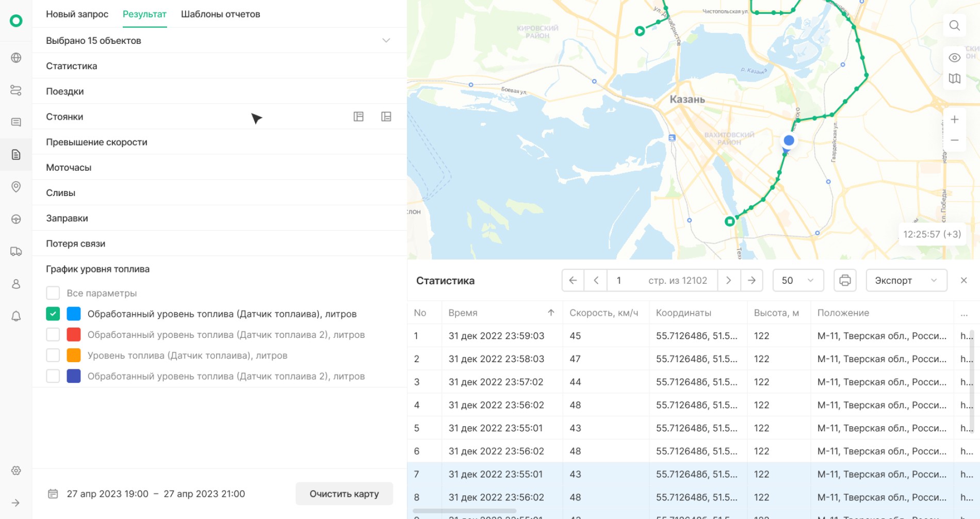This screenshot has width=980, height=519.
Task: Toggle map visibility eye icon
Action: (955, 58)
